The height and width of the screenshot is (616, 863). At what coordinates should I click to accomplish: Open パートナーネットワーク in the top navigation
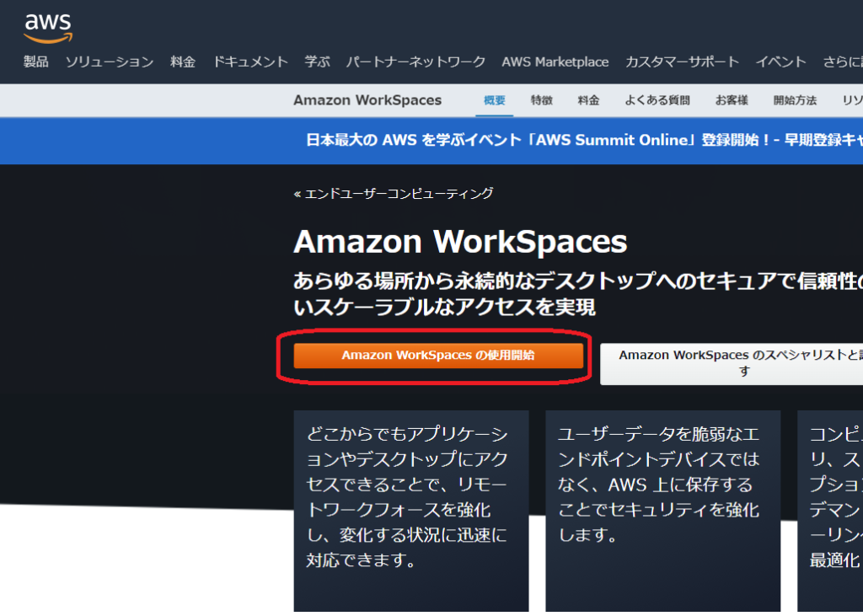[x=415, y=62]
